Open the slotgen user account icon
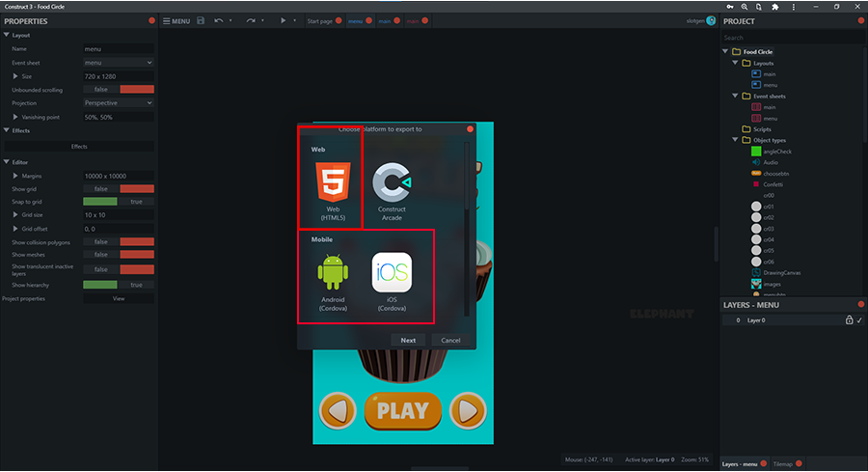Image resolution: width=868 pixels, height=472 pixels. click(x=711, y=21)
